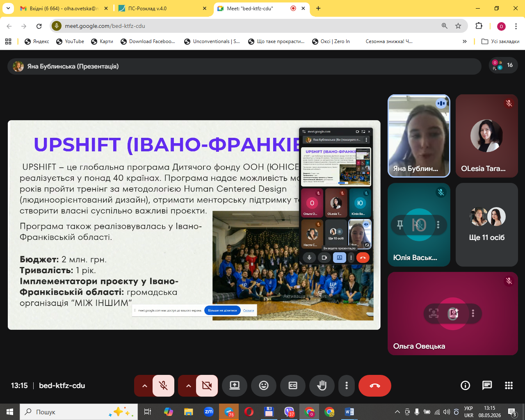Select the OLesia Tara... participant tile
Image resolution: width=525 pixels, height=420 pixels.
tap(487, 136)
